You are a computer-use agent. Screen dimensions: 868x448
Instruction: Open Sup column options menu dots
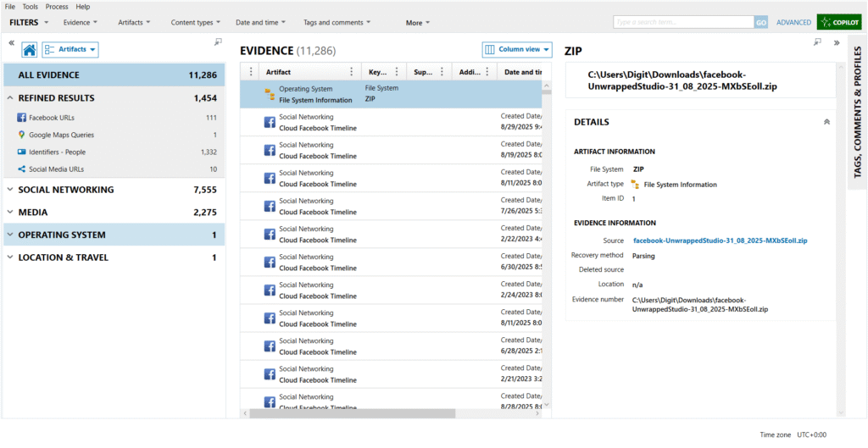442,72
